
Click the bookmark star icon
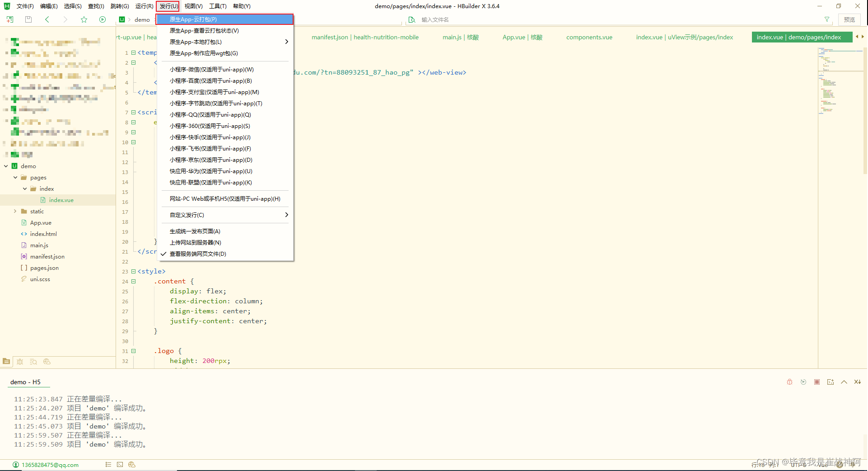(84, 19)
